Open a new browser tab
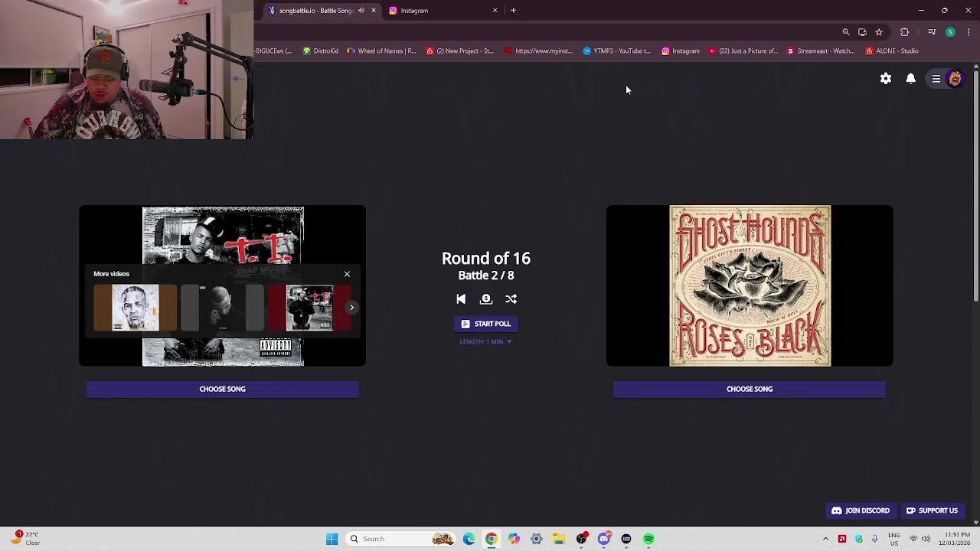980x551 pixels. point(513,11)
